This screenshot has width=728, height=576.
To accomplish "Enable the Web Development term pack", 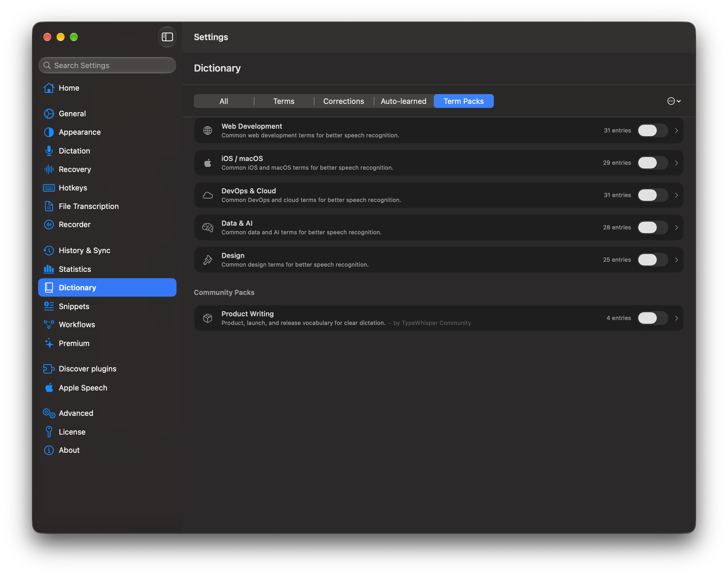I will (x=652, y=130).
